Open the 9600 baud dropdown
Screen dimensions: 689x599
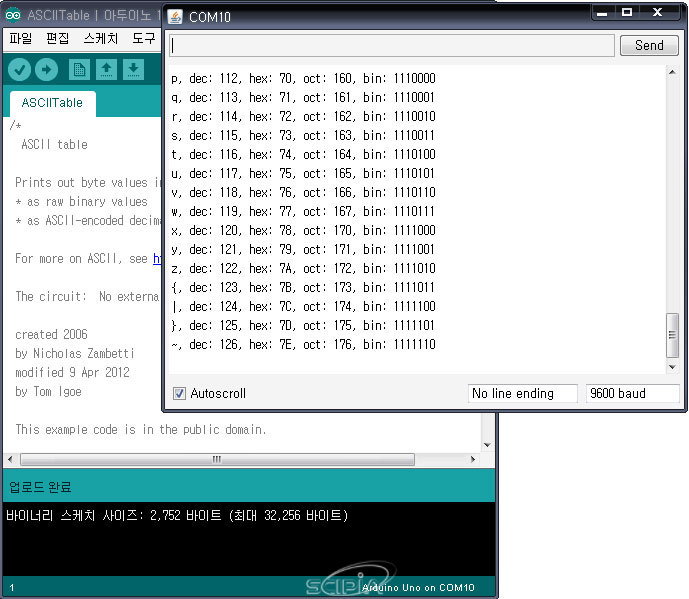[632, 393]
